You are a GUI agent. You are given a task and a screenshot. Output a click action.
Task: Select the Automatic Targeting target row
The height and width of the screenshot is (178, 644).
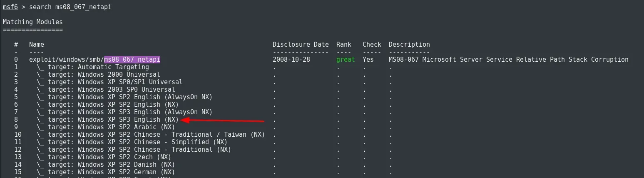(93, 67)
